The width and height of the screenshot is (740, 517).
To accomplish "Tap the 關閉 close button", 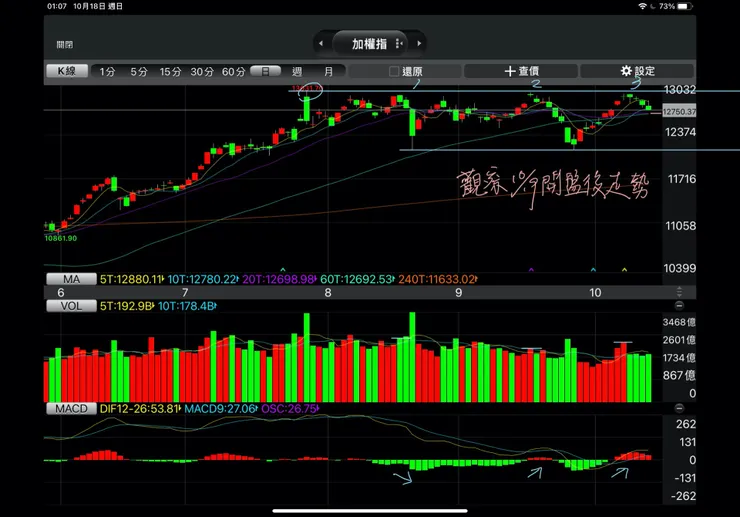I will 65,44.
